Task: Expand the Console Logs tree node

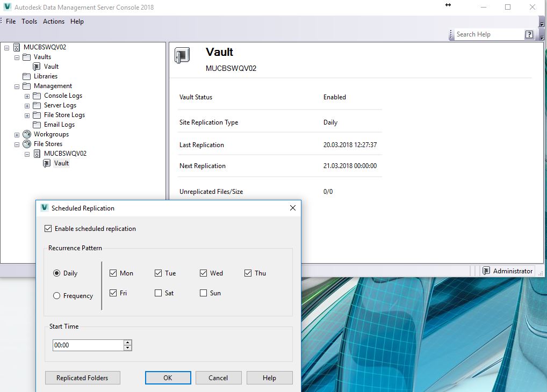Action: [x=26, y=95]
